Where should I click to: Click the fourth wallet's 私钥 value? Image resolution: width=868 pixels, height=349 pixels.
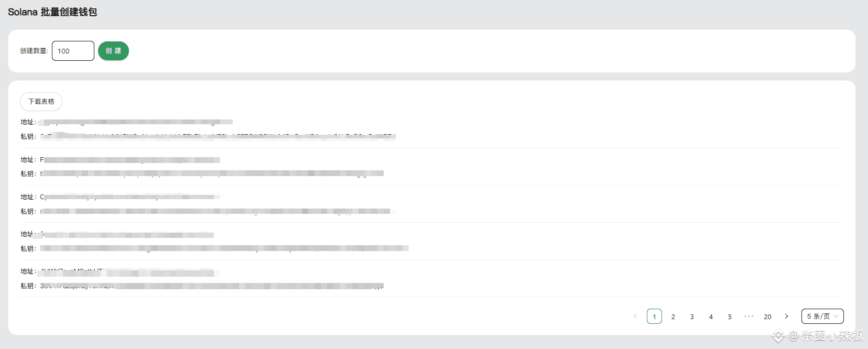[x=224, y=248]
